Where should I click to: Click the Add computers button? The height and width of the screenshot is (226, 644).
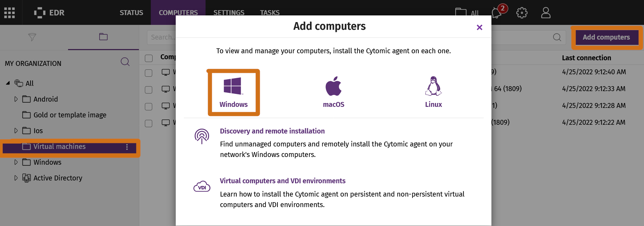(606, 37)
